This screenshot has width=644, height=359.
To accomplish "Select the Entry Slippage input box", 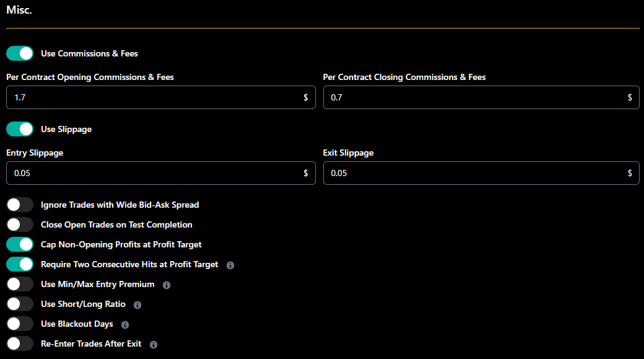I will pyautogui.click(x=161, y=173).
